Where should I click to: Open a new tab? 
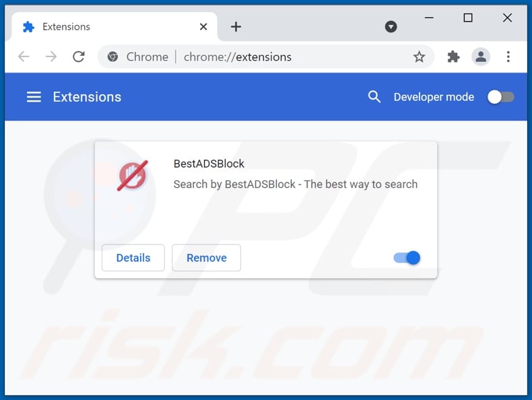(x=236, y=26)
